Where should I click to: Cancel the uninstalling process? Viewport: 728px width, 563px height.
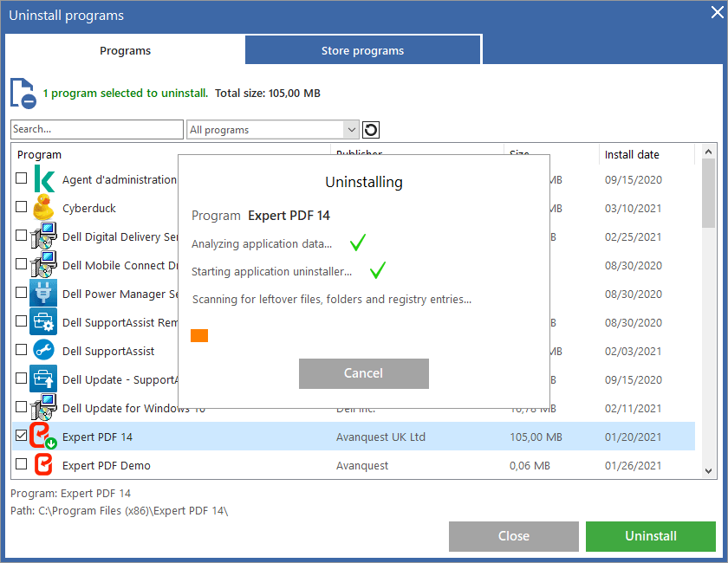click(364, 373)
